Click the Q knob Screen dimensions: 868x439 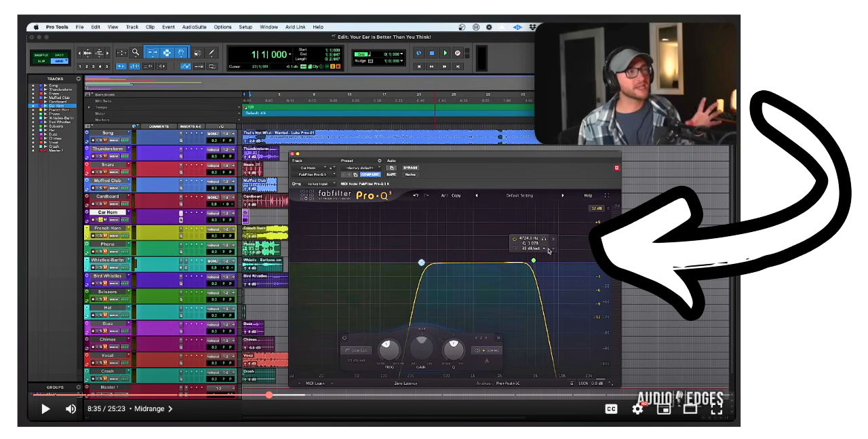pos(453,349)
